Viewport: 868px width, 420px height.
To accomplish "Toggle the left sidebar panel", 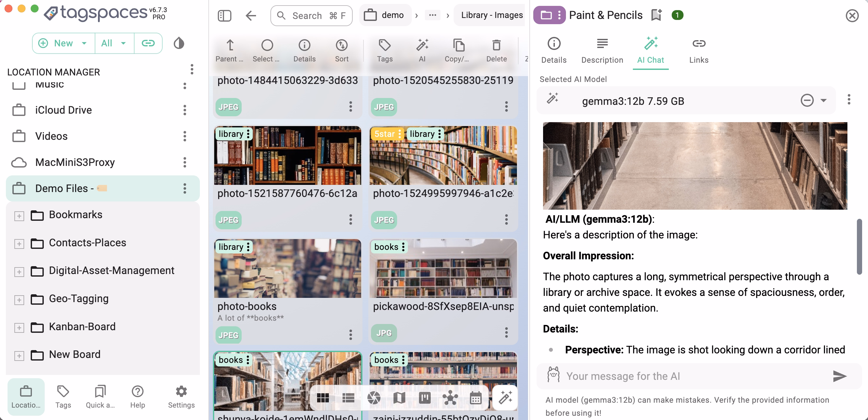I will coord(224,15).
